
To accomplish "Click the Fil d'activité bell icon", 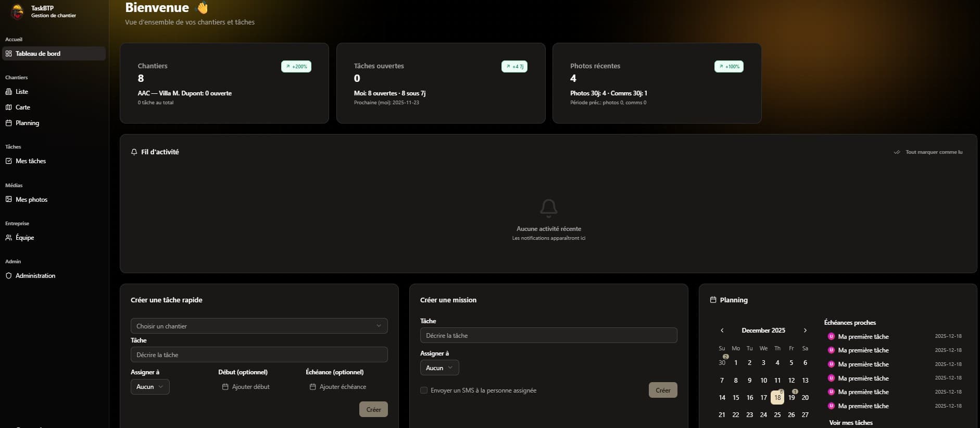I will [x=134, y=152].
